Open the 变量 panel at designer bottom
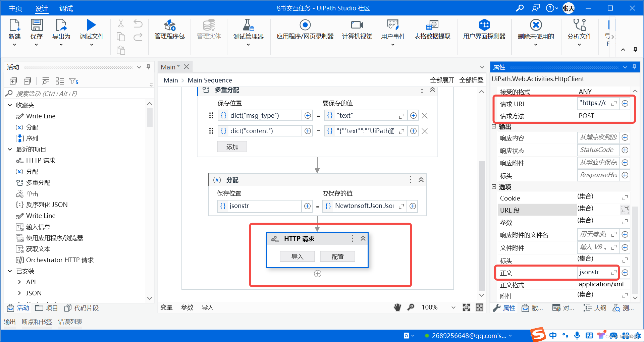 click(166, 307)
